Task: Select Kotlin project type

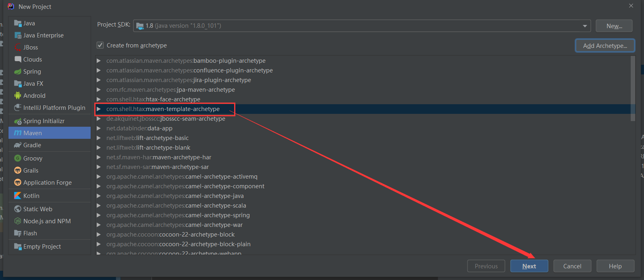Action: click(50, 196)
